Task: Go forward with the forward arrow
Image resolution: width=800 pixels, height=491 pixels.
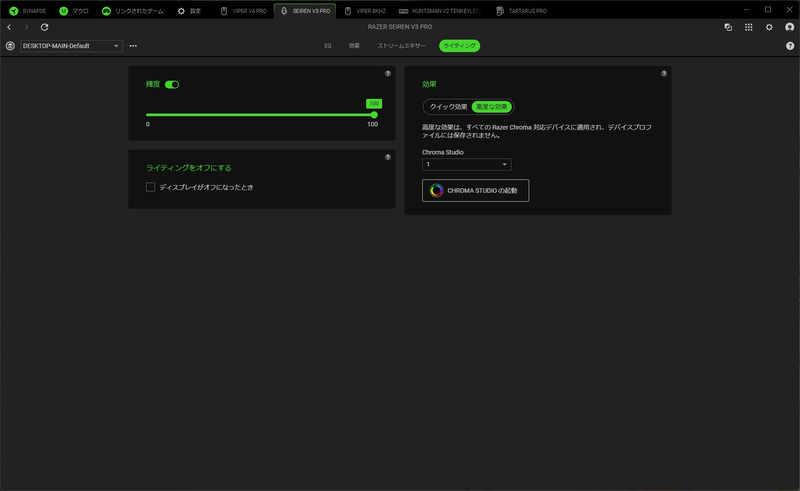Action: 27,27
